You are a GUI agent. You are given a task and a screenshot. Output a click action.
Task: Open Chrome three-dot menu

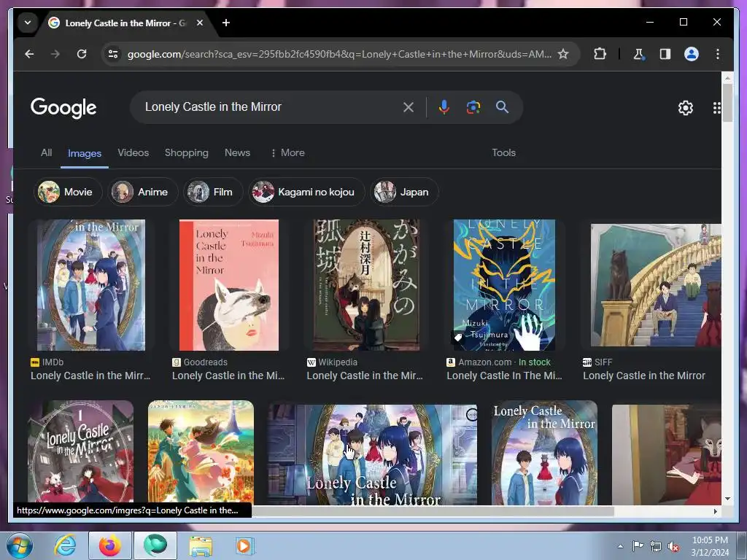(x=718, y=54)
